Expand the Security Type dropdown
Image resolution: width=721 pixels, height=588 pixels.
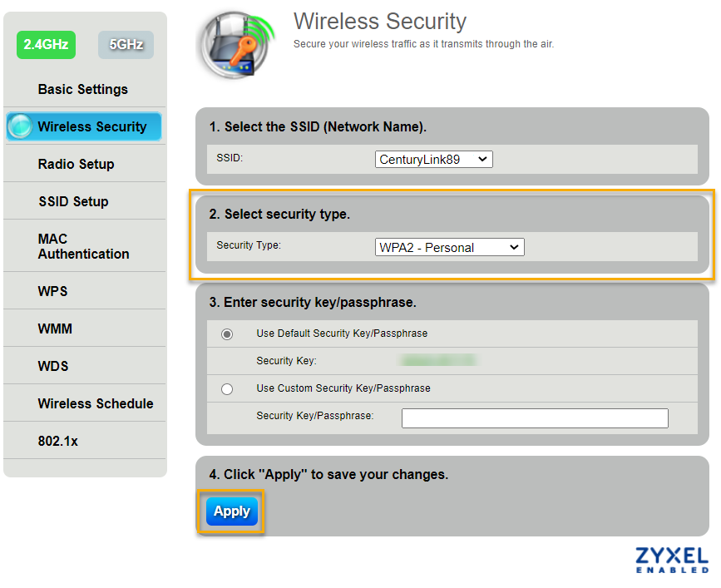450,247
